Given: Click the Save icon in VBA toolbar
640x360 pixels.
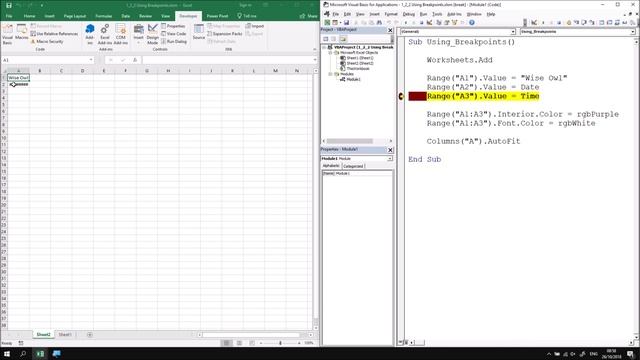Looking at the screenshot, I should pos(346,22).
